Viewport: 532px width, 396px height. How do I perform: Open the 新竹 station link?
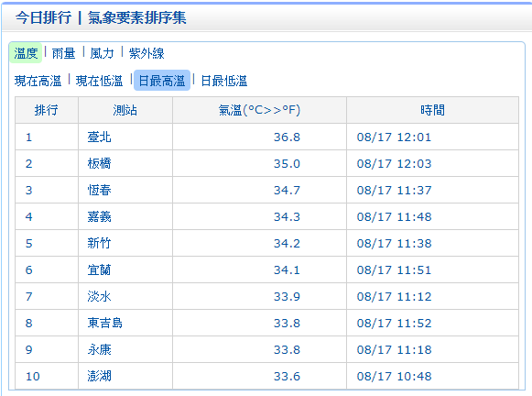(99, 243)
